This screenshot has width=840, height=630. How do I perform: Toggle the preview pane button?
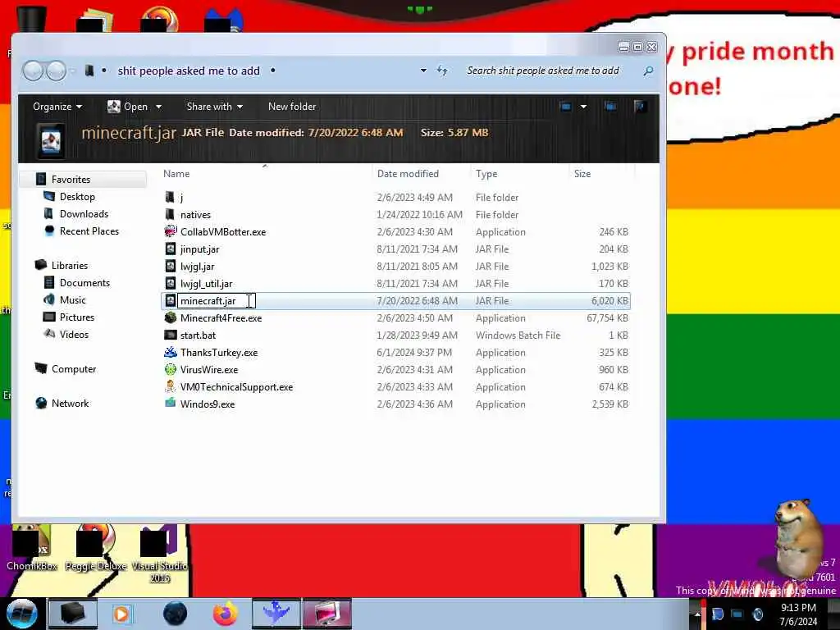pos(610,106)
